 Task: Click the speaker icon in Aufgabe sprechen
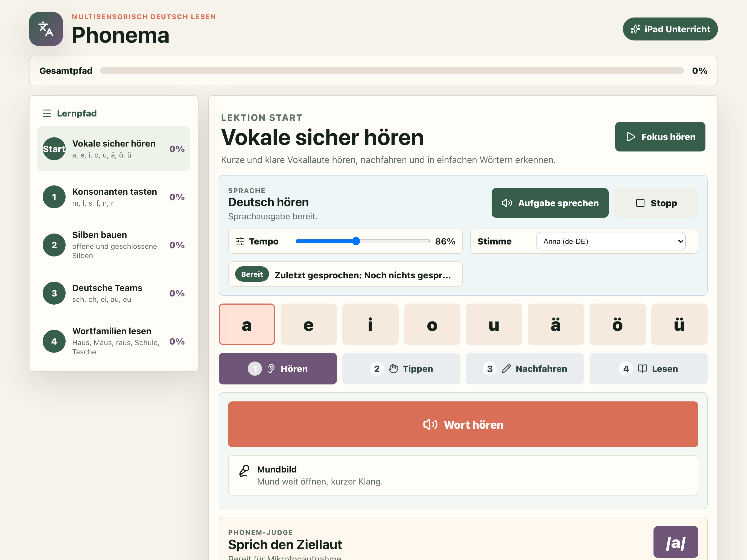click(x=507, y=203)
